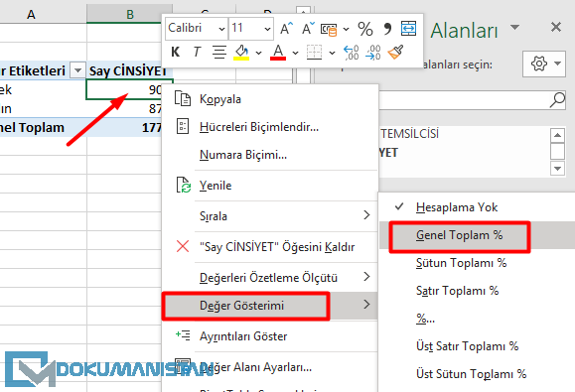575x392 pixels.
Task: Click the Hücreleri Biçimlendir icon
Action: [183, 126]
